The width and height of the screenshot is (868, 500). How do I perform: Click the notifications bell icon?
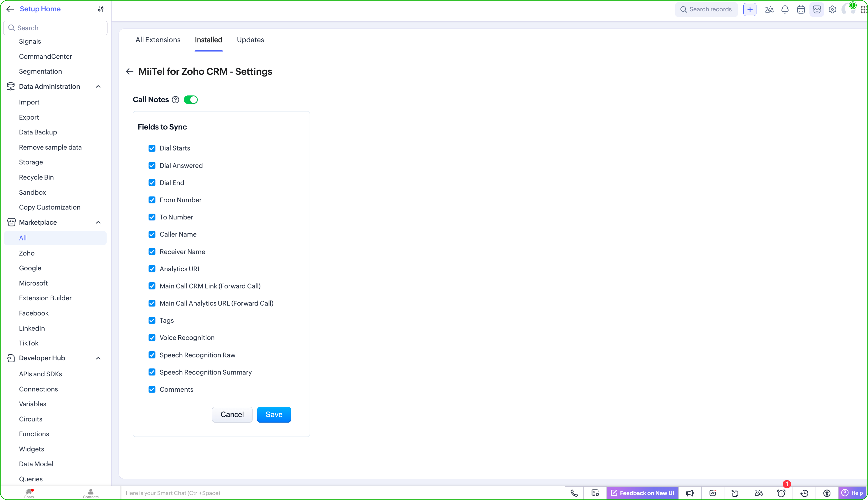pos(785,9)
